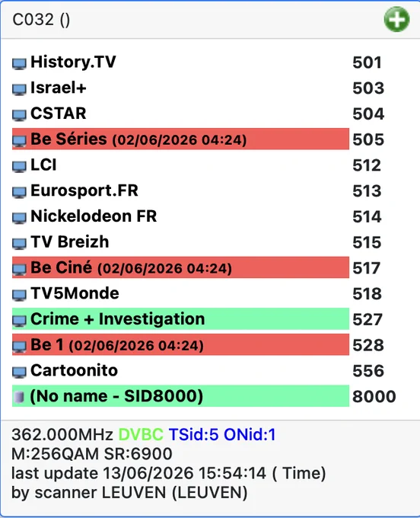Click the red Be Ciné entry
The height and width of the screenshot is (518, 420).
click(x=180, y=267)
